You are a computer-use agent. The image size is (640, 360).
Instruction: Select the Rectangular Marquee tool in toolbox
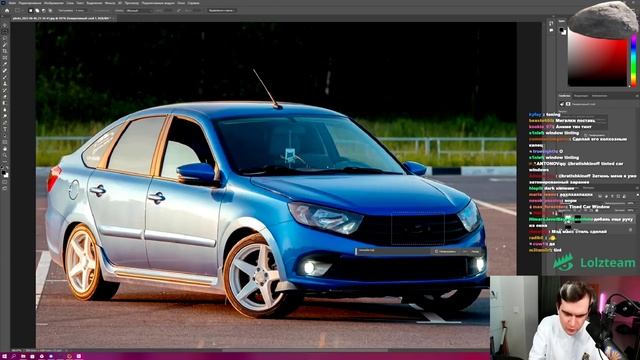tap(5, 32)
